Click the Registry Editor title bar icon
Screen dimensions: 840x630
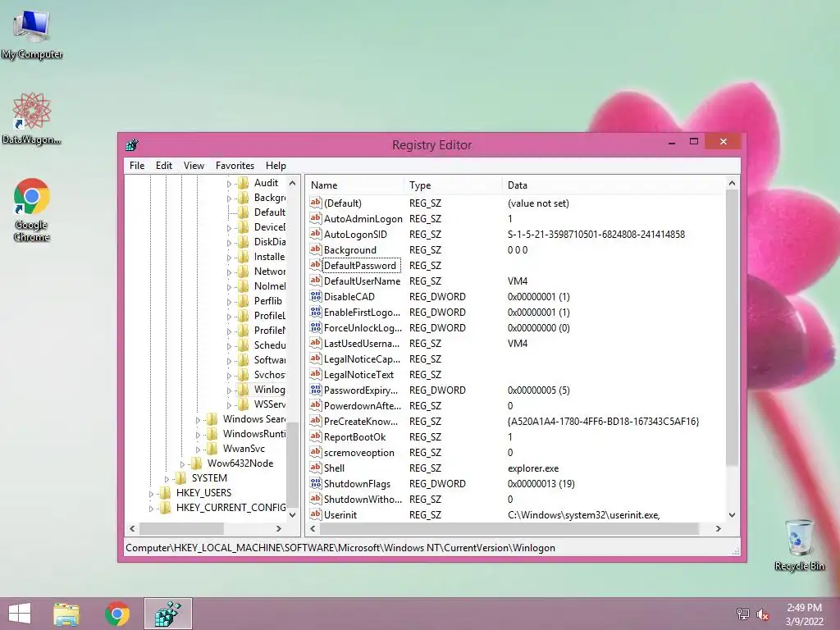tap(132, 144)
